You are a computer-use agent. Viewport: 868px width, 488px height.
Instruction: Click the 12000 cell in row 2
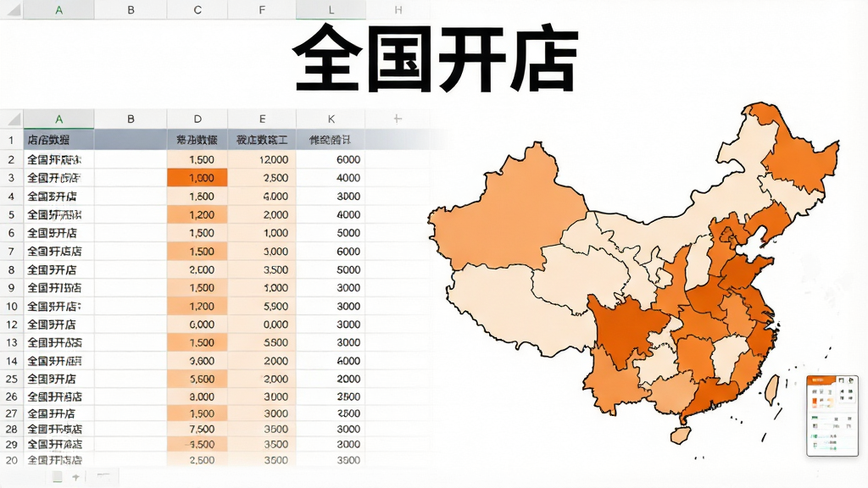(x=262, y=160)
